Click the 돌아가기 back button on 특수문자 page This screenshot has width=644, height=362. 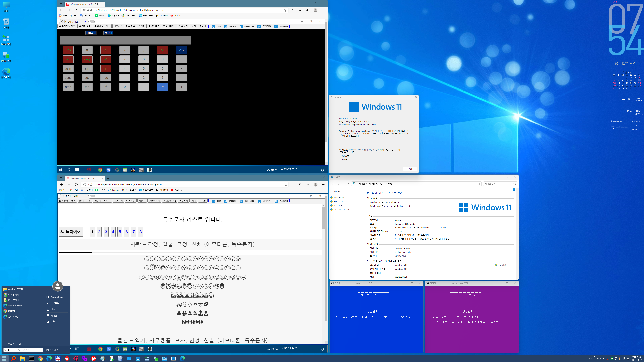pos(71,232)
